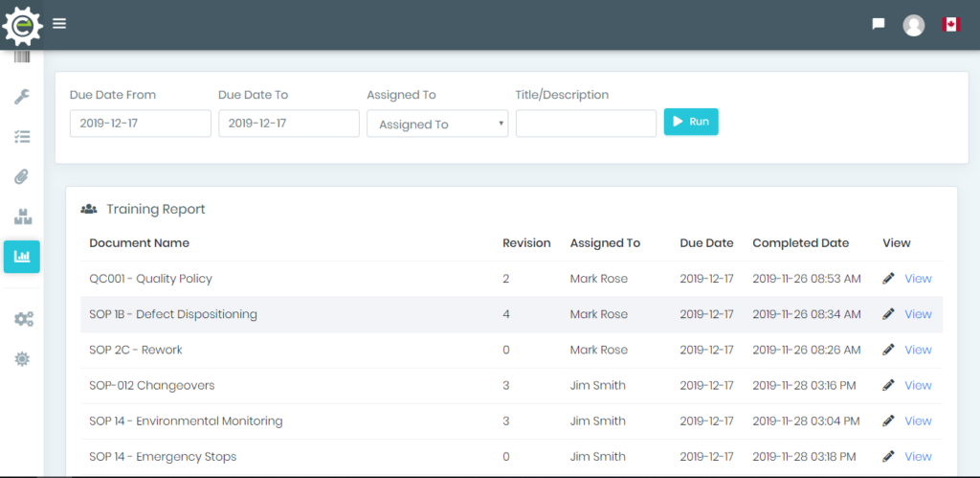Click the active bar chart reports icon
Image resolution: width=980 pixels, height=478 pixels.
[x=22, y=257]
